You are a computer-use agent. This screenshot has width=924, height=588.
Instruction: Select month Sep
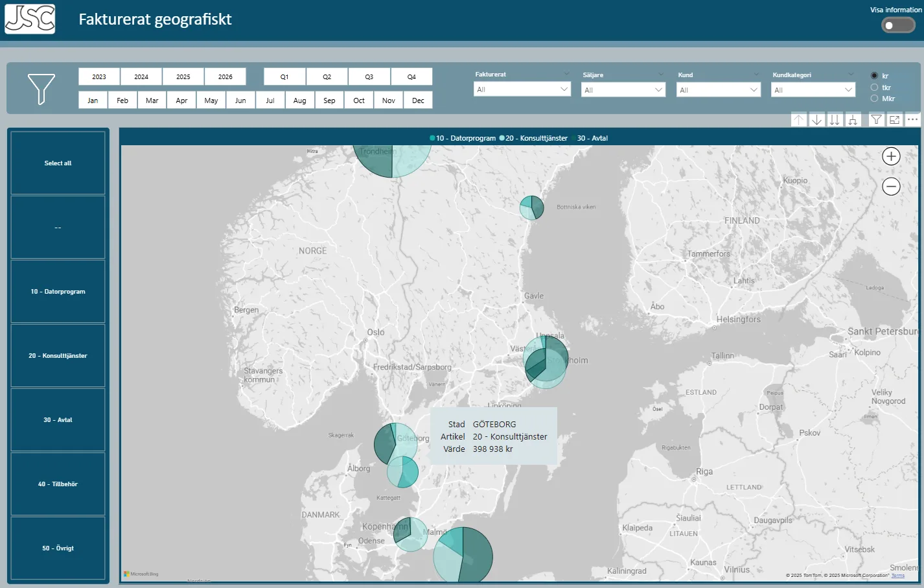tap(329, 100)
